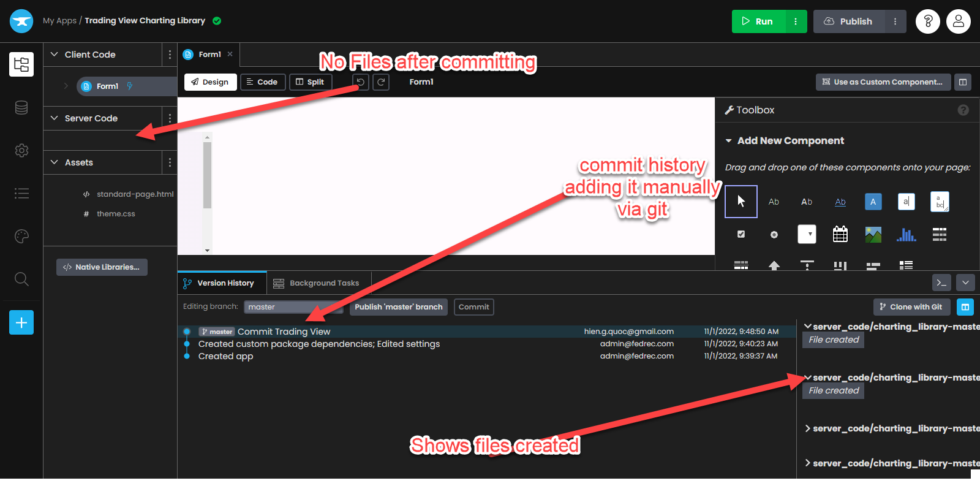Viewport: 980px width, 486px height.
Task: Collapse the Server Code section
Action: pos(54,118)
